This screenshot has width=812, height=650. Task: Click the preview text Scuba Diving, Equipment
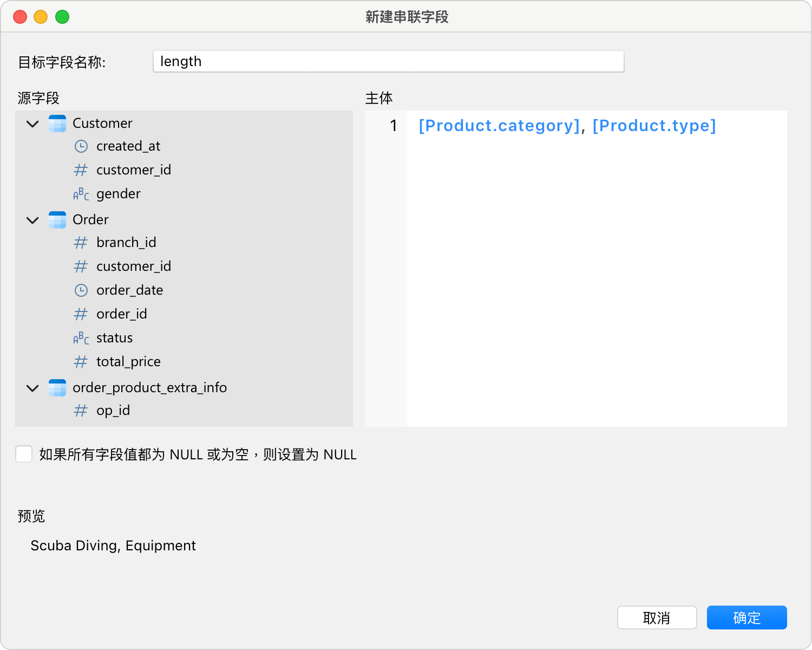click(113, 545)
